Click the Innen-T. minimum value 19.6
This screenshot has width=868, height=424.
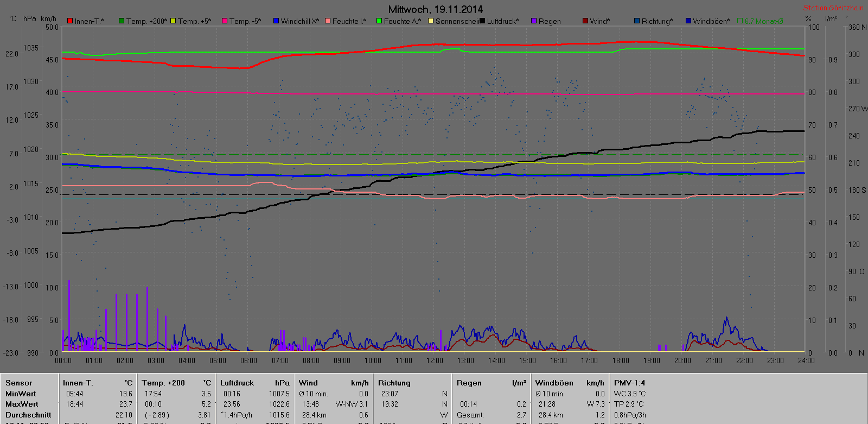(x=126, y=394)
